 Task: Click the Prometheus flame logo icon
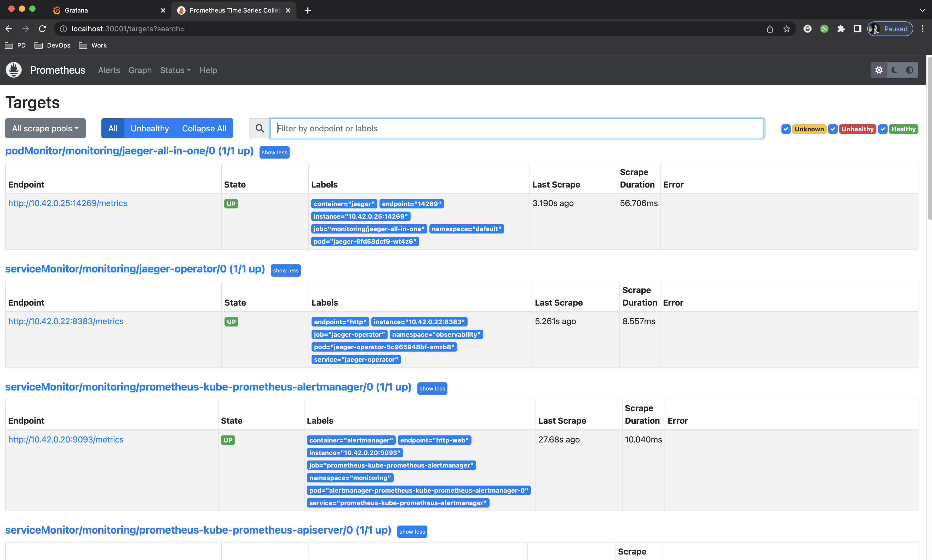14,70
